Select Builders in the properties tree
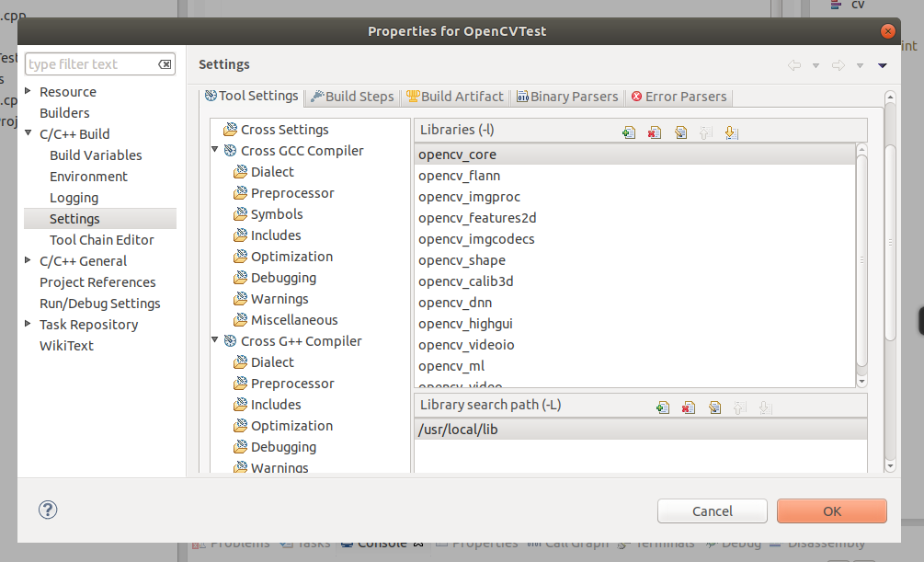Screen dimensions: 924x562 (x=64, y=113)
